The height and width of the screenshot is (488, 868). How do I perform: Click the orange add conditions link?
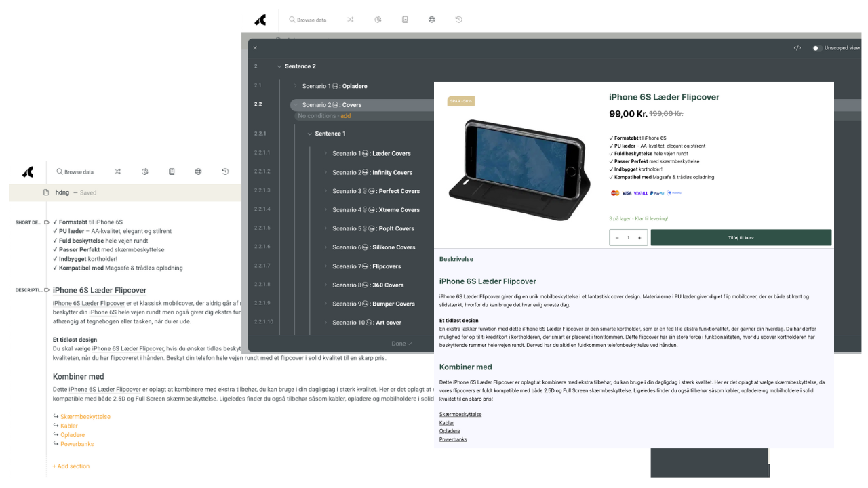click(346, 116)
